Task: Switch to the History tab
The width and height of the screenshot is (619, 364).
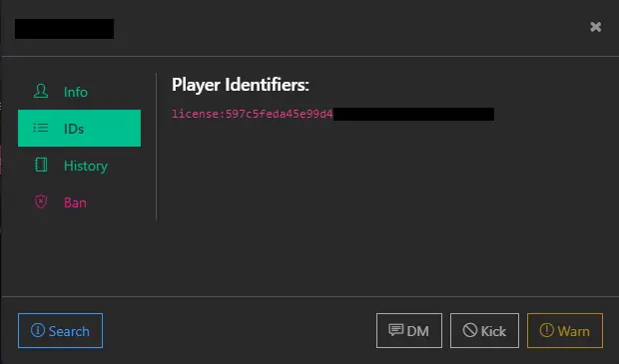Action: [x=79, y=166]
